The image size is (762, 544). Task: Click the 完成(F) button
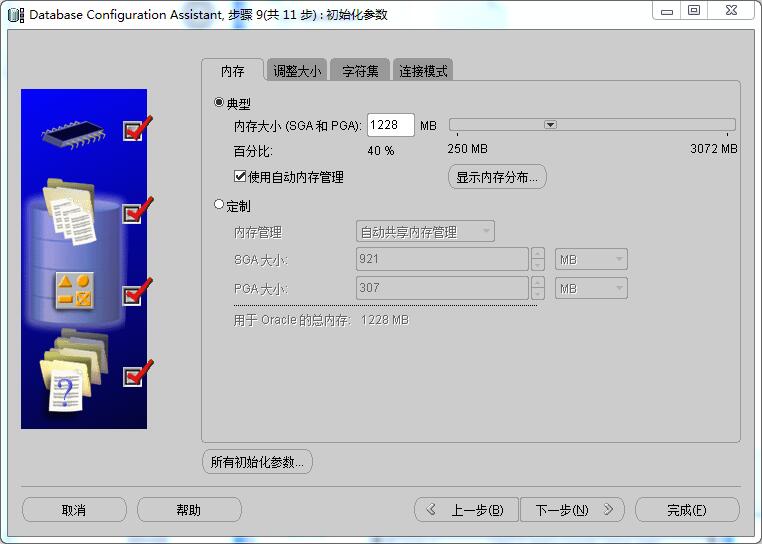pos(687,509)
